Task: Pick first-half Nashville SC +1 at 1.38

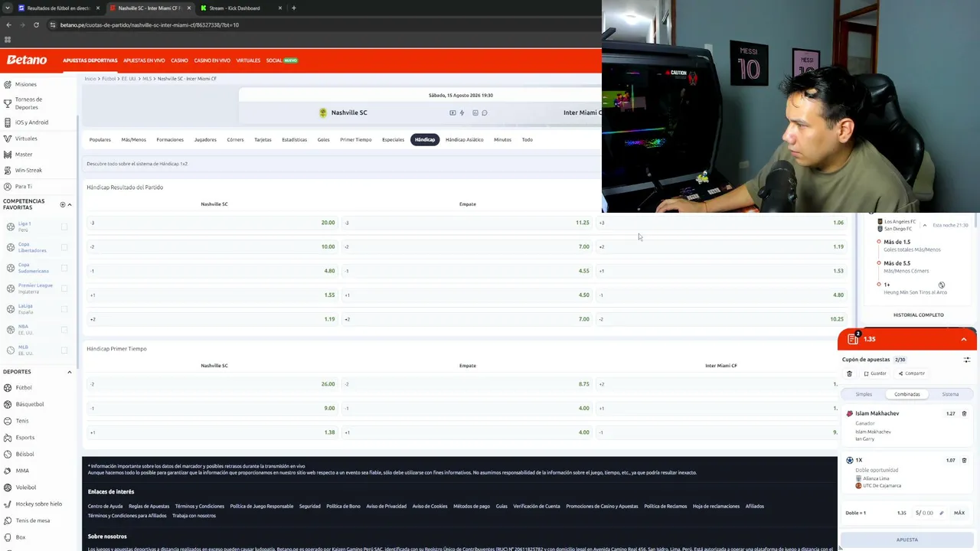Action: pyautogui.click(x=211, y=432)
